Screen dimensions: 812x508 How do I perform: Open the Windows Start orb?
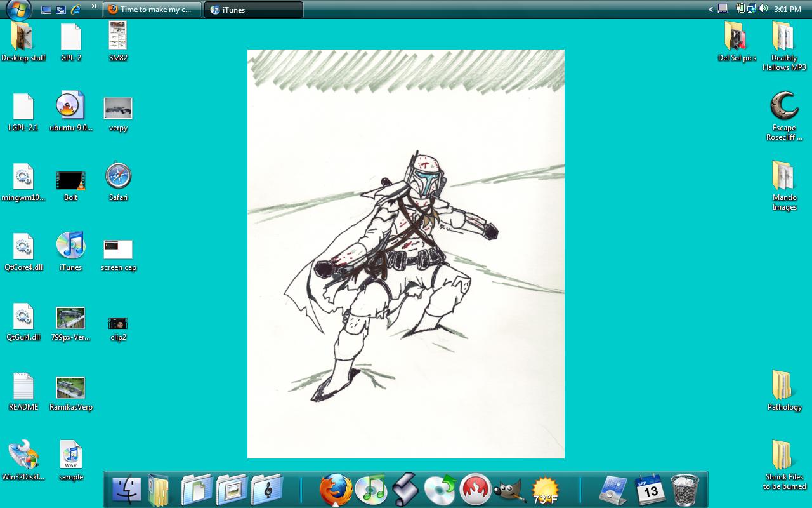pyautogui.click(x=18, y=9)
